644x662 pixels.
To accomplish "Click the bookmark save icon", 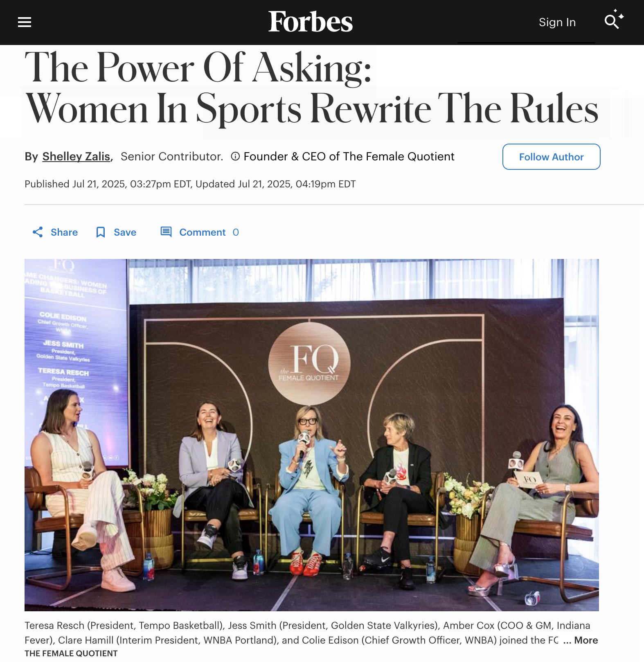I will 101,232.
